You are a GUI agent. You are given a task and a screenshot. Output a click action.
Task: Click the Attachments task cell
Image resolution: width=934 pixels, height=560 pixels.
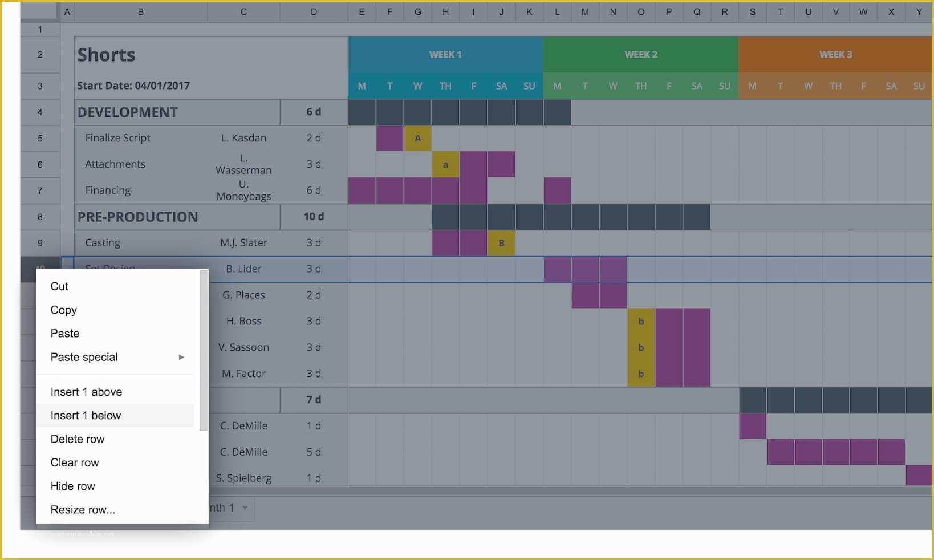[141, 164]
